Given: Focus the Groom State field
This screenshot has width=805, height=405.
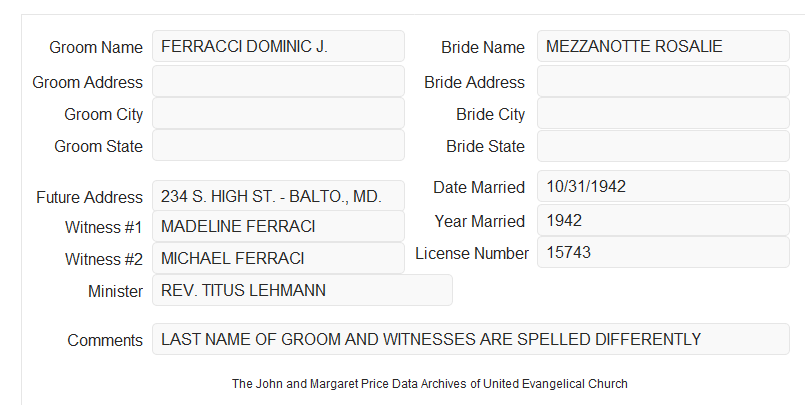Looking at the screenshot, I should pyautogui.click(x=278, y=145).
